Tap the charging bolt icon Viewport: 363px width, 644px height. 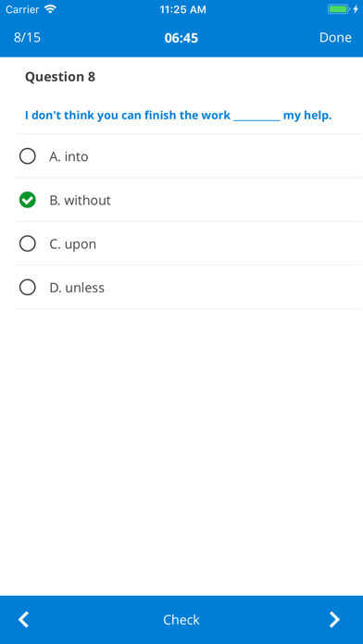coord(356,9)
